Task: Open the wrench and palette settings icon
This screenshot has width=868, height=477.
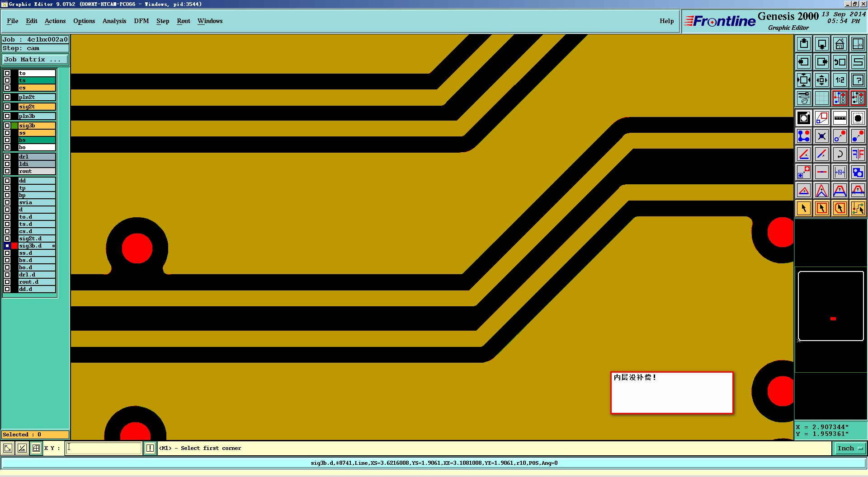Action: [804, 98]
